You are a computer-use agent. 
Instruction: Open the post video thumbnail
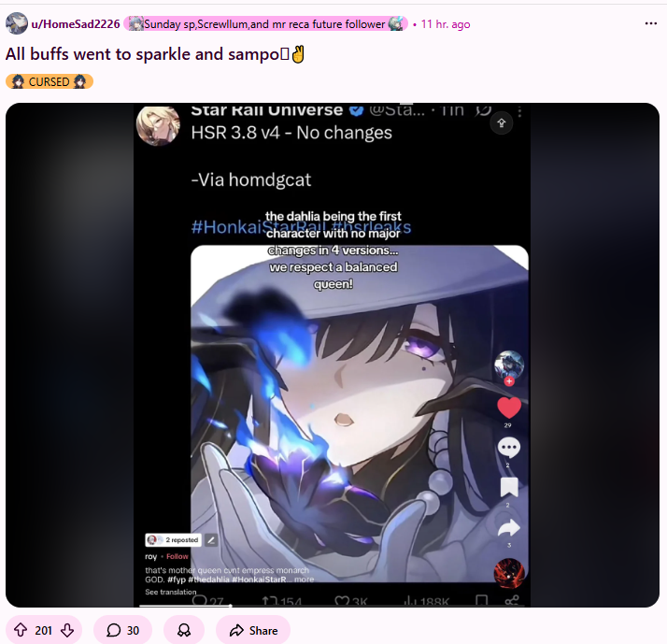click(x=333, y=355)
